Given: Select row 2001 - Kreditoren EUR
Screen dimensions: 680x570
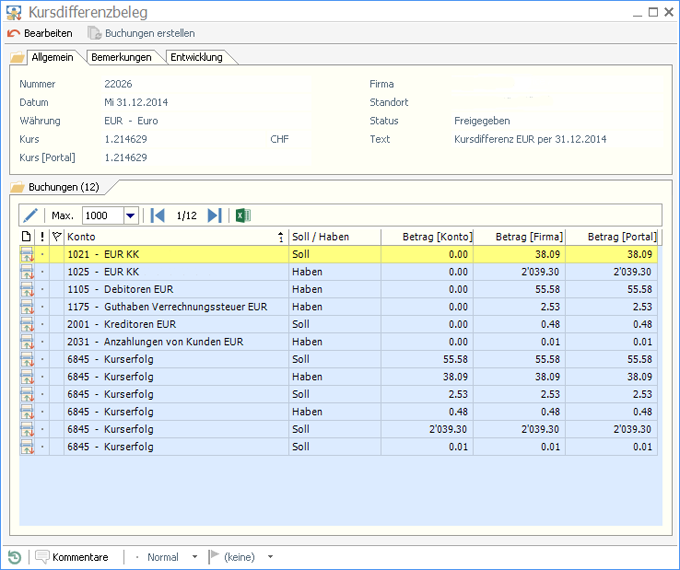Looking at the screenshot, I should click(338, 324).
